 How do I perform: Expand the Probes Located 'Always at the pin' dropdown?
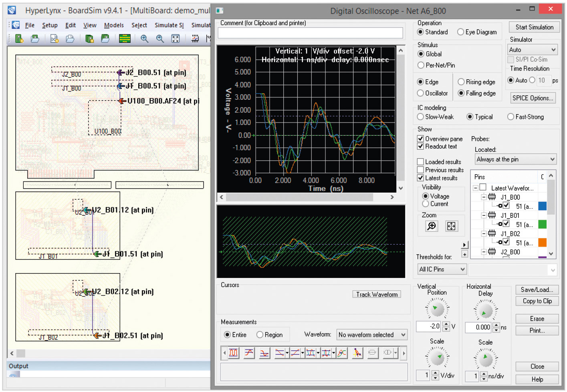click(515, 159)
